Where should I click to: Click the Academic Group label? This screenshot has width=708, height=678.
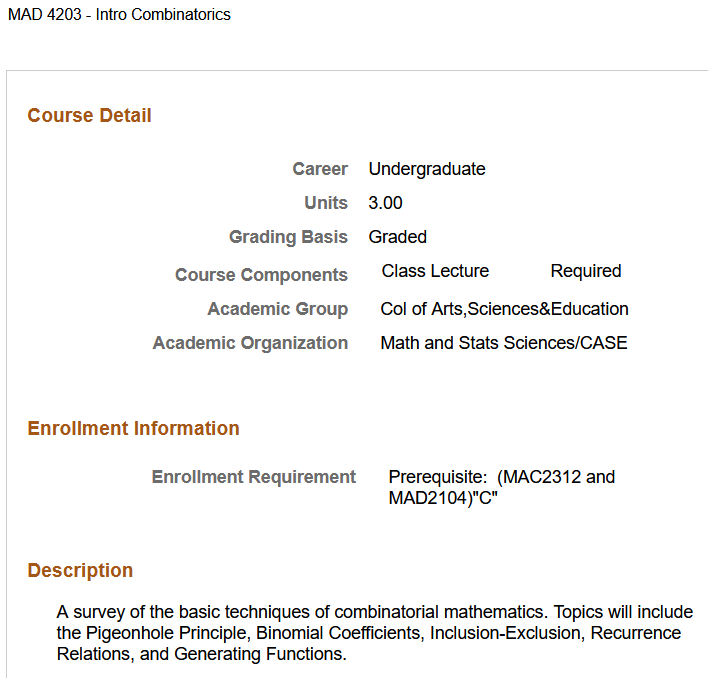[x=277, y=309]
